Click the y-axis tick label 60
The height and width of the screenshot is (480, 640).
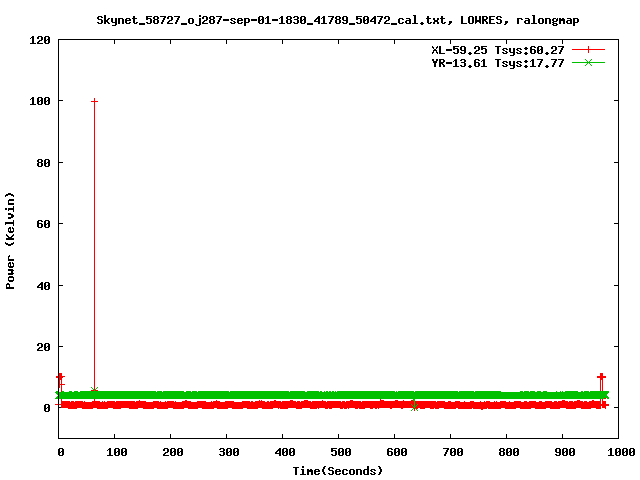pyautogui.click(x=43, y=224)
